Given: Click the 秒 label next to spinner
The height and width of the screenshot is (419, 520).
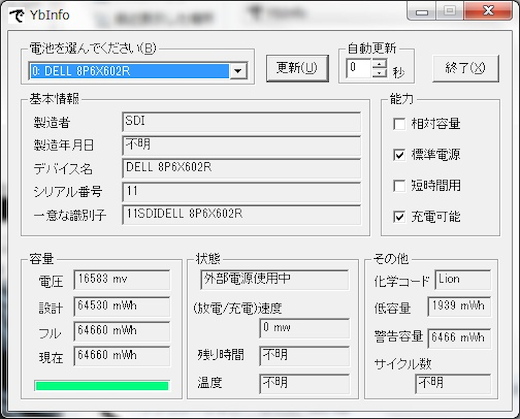Looking at the screenshot, I should click(398, 72).
